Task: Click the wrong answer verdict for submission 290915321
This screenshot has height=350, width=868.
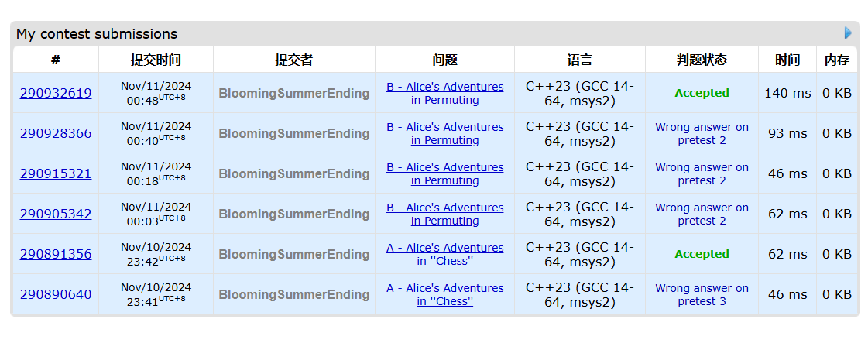Action: (x=702, y=174)
